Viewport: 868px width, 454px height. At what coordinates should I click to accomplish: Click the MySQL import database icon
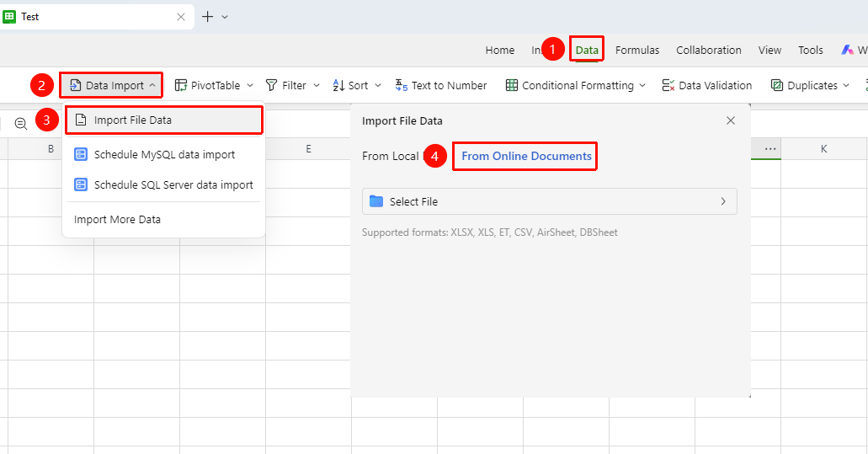click(x=81, y=154)
